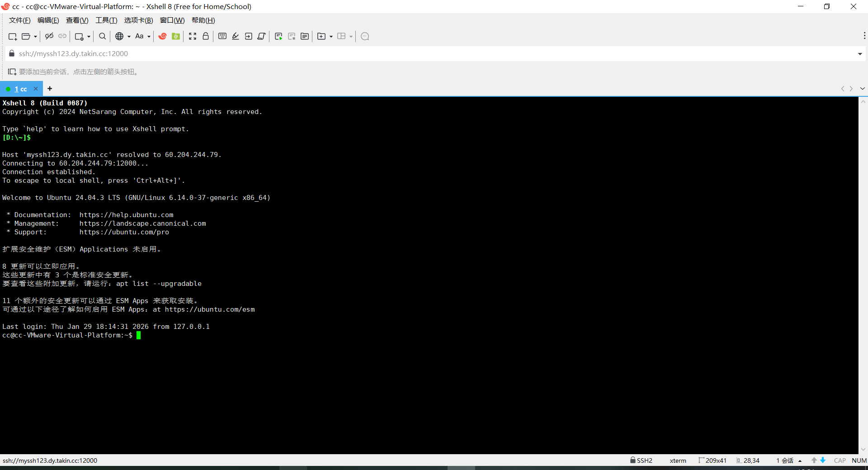Add current session with quick-bar arrow icon
Image resolution: width=868 pixels, height=470 pixels.
[12, 72]
